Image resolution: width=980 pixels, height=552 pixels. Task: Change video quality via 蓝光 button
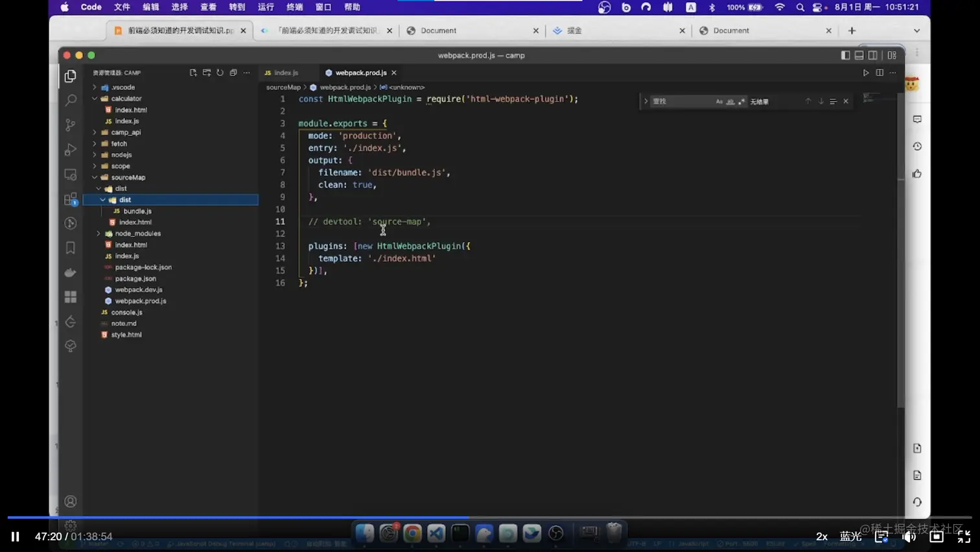click(850, 536)
